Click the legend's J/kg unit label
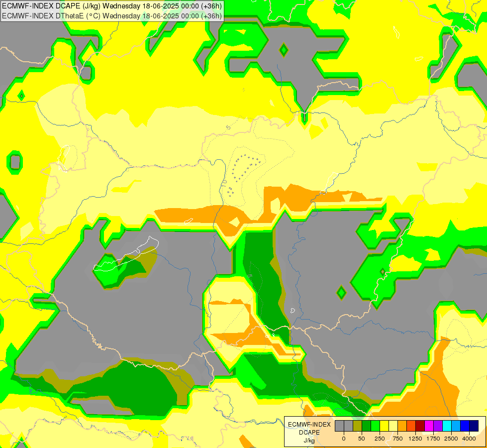 309,441
